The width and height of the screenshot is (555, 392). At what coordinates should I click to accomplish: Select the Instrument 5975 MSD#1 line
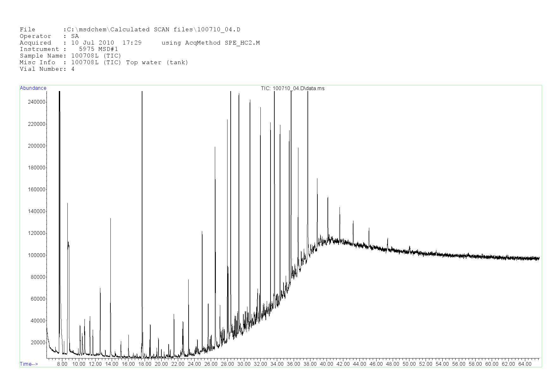point(69,49)
